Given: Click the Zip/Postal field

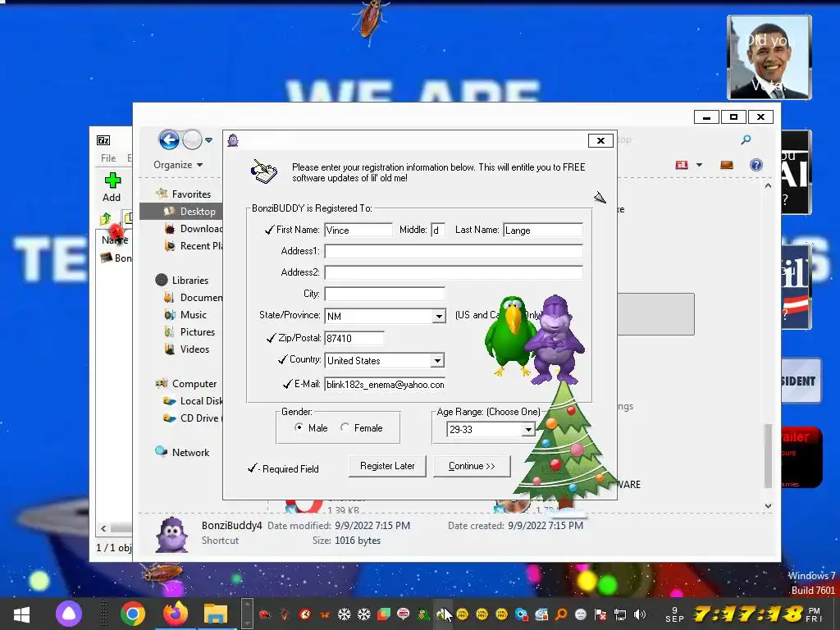Looking at the screenshot, I should [x=354, y=338].
